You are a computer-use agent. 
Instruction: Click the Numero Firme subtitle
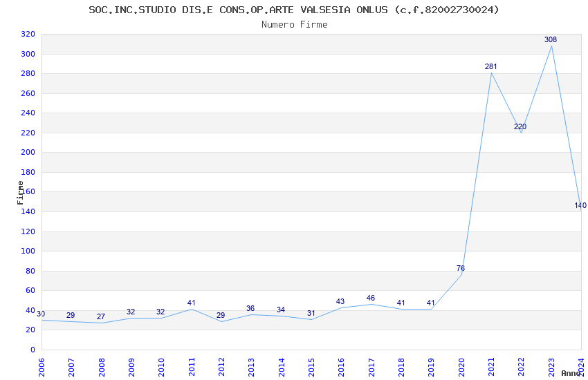(295, 25)
